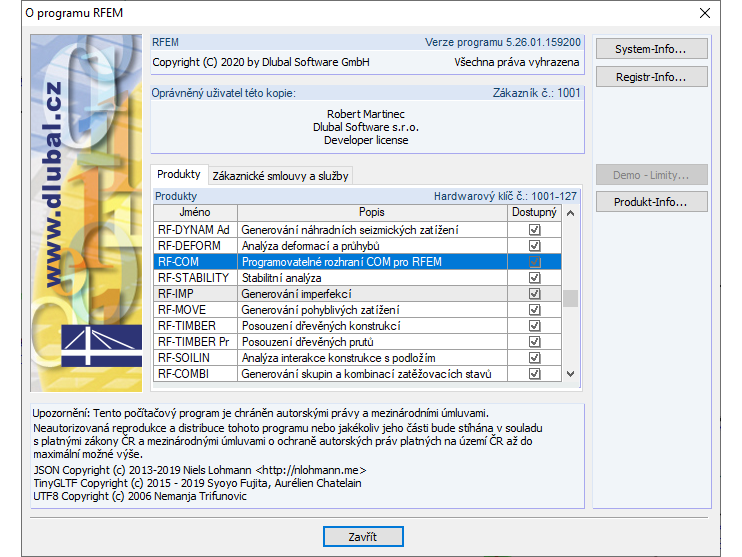Click the http://nlohmann.me address text
The width and height of the screenshot is (742, 557).
pos(310,470)
